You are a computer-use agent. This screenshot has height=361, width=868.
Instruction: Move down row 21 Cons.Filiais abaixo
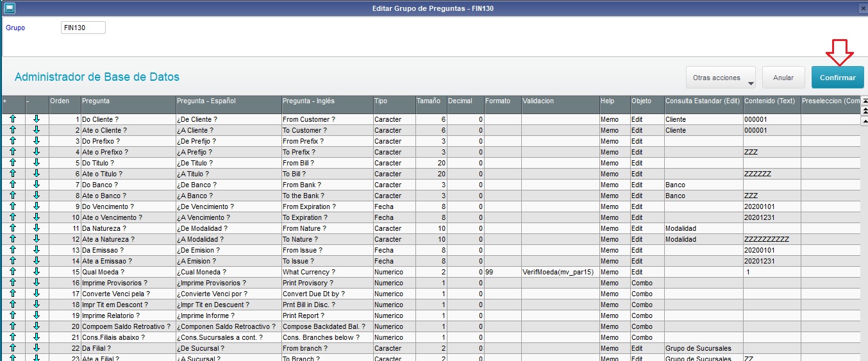(36, 337)
